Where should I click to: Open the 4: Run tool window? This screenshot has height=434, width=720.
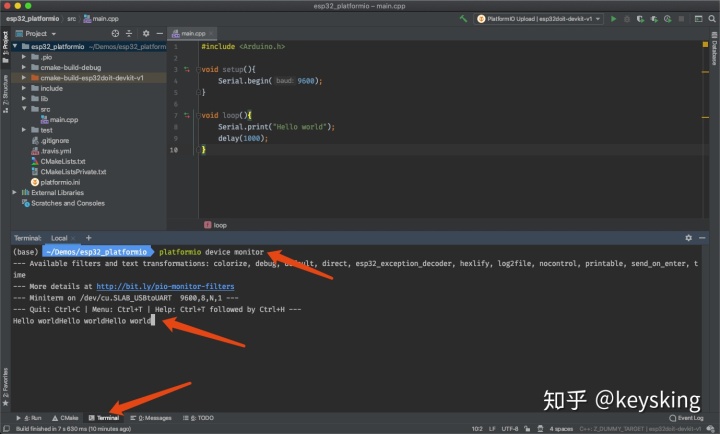[x=29, y=418]
